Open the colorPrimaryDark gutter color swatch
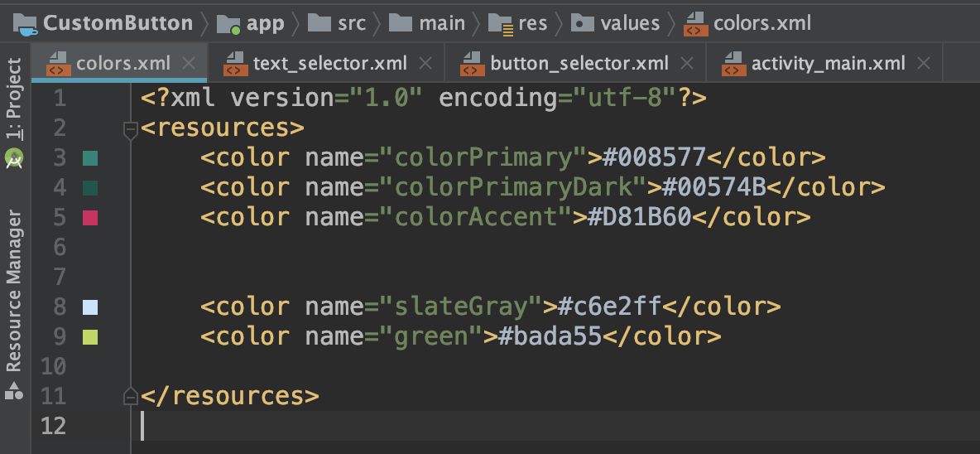This screenshot has width=980, height=454. pyautogui.click(x=90, y=187)
